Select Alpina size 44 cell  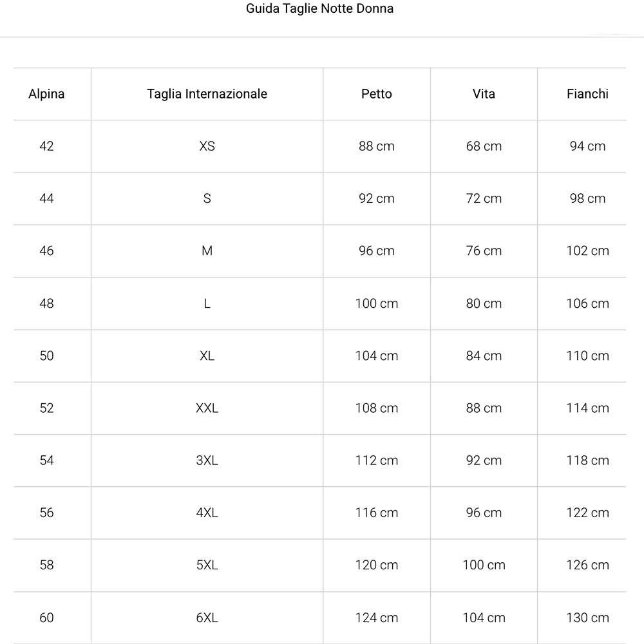46,198
